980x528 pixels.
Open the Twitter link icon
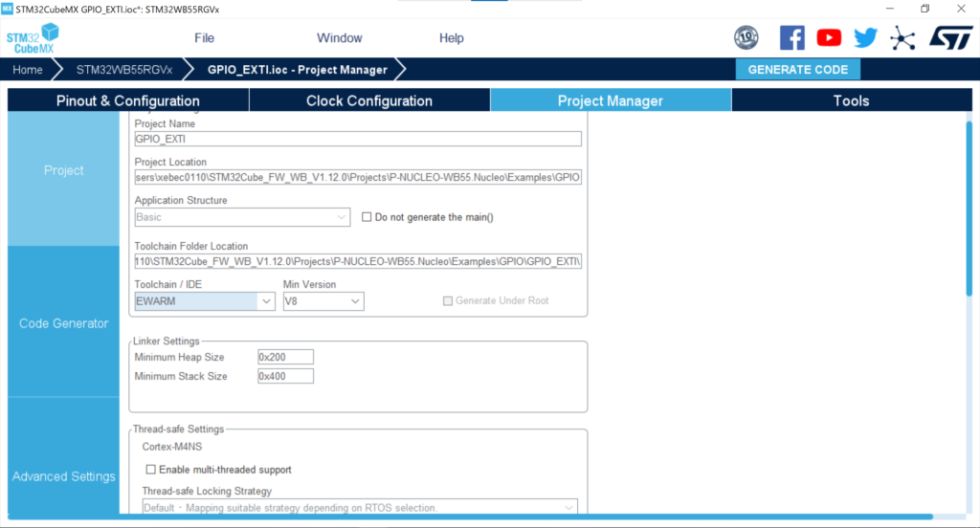[865, 38]
